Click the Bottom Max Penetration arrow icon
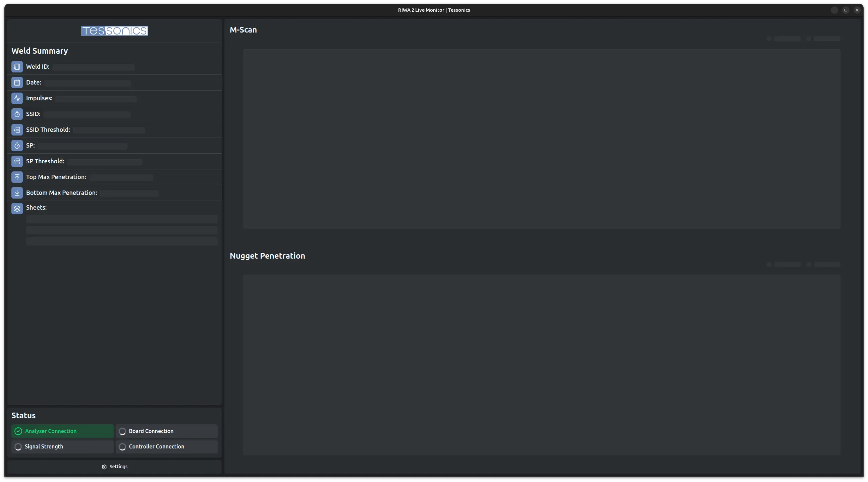 [x=17, y=193]
